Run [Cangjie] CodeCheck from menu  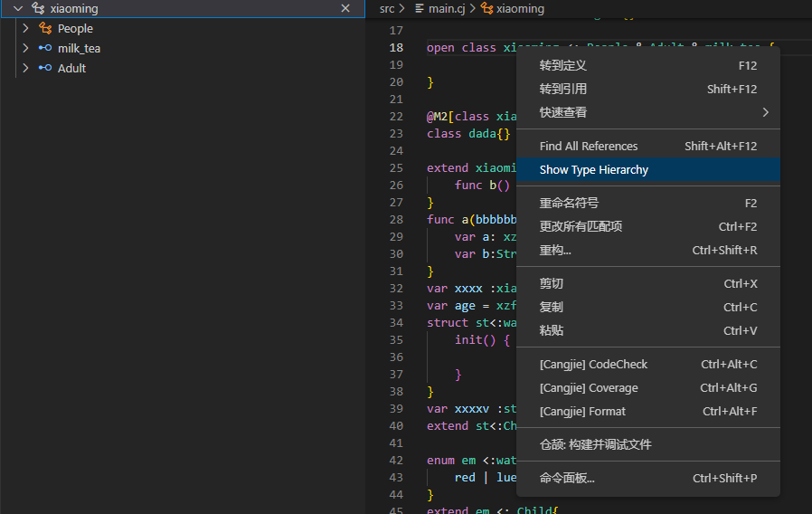[x=594, y=364]
